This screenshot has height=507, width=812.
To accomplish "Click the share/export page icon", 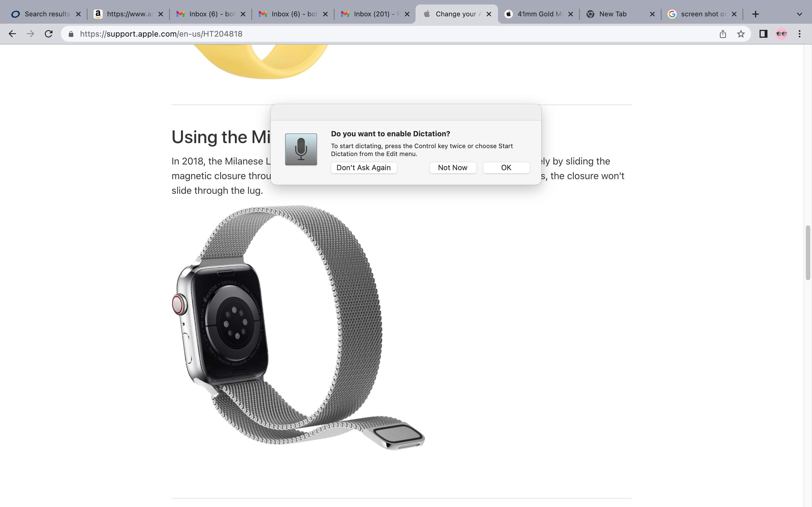I will coord(723,34).
